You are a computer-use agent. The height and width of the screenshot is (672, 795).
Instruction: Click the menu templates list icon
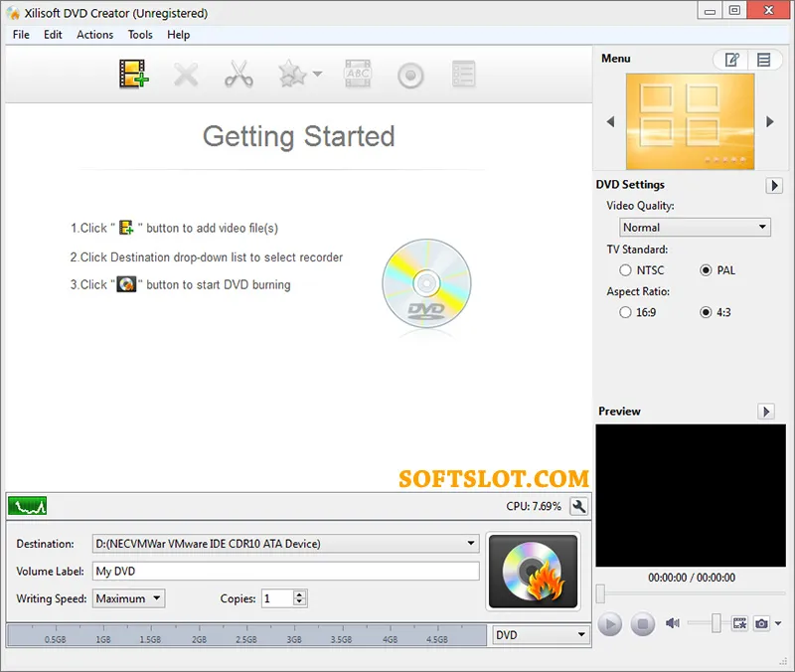(x=763, y=60)
